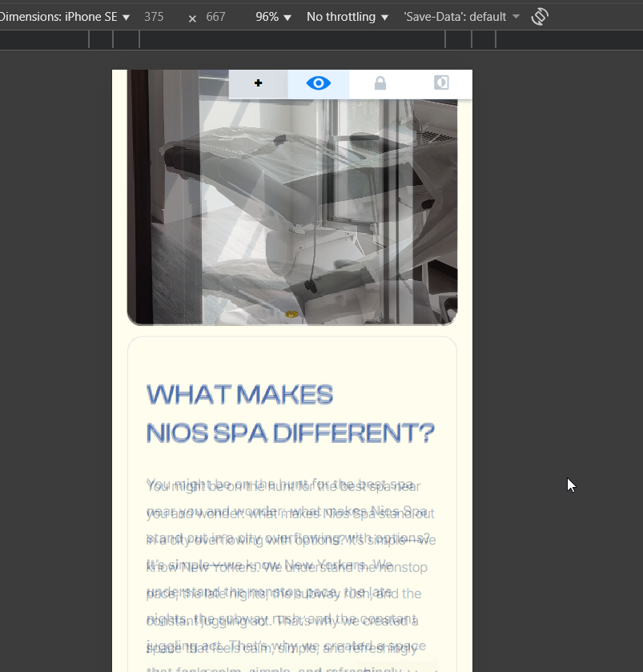The image size is (643, 672).
Task: Edit the viewport width field showing 375
Action: [155, 17]
